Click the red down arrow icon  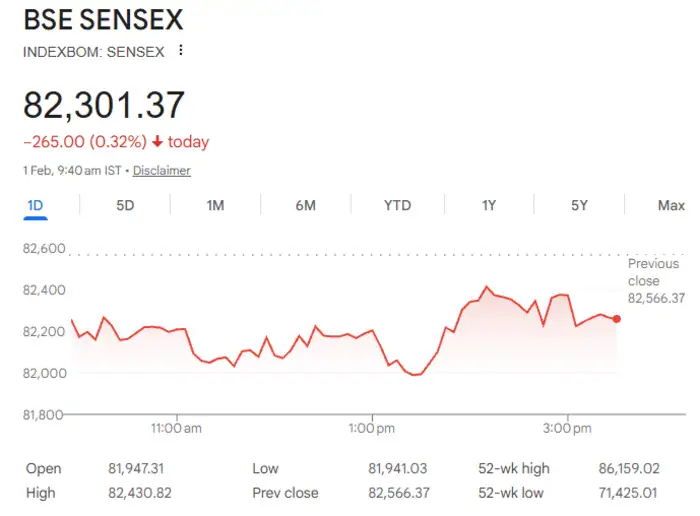point(158,142)
